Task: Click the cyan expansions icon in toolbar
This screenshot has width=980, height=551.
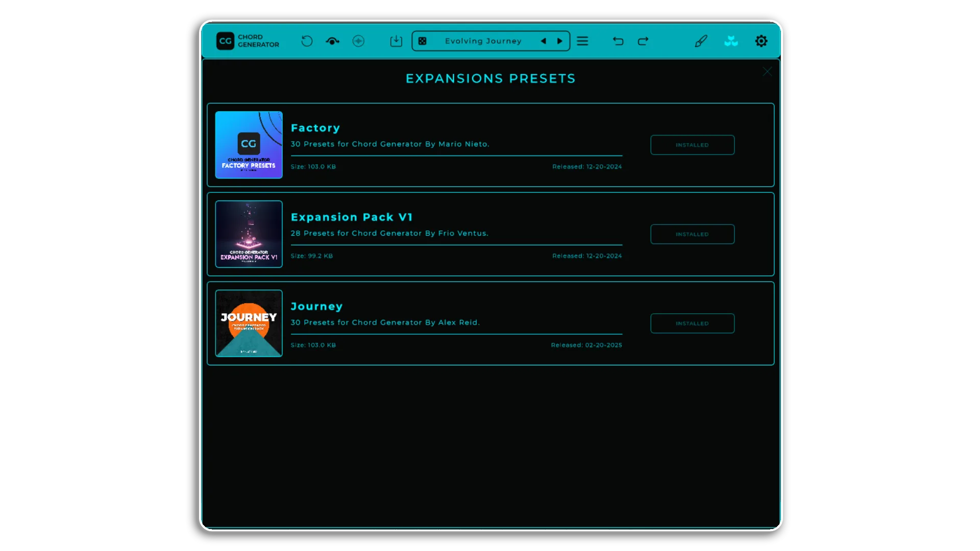Action: [x=731, y=41]
